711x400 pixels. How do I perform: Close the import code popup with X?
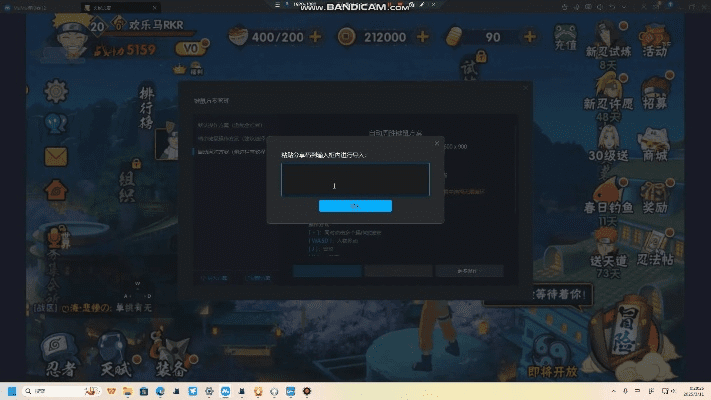[x=436, y=144]
